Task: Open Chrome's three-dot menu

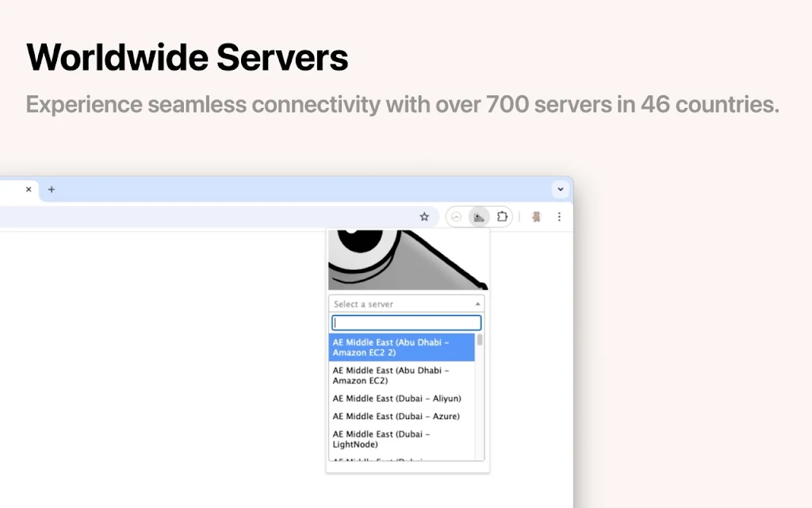Action: pos(559,217)
